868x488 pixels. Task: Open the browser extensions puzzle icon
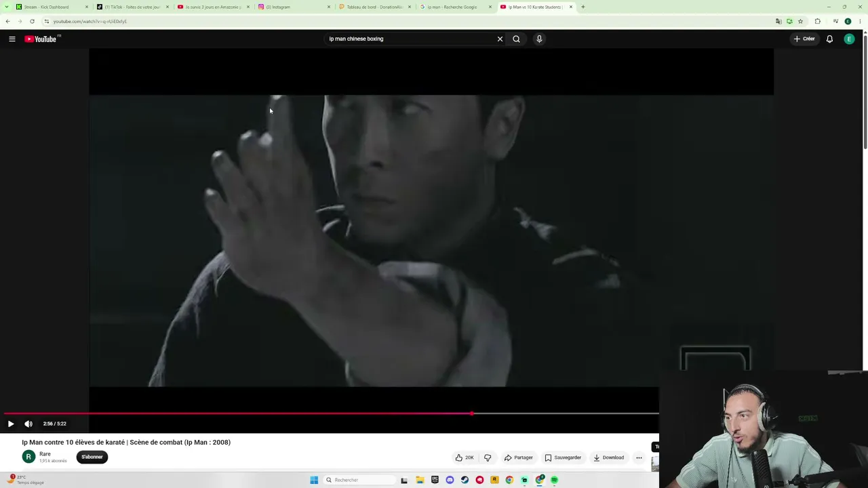(x=818, y=21)
